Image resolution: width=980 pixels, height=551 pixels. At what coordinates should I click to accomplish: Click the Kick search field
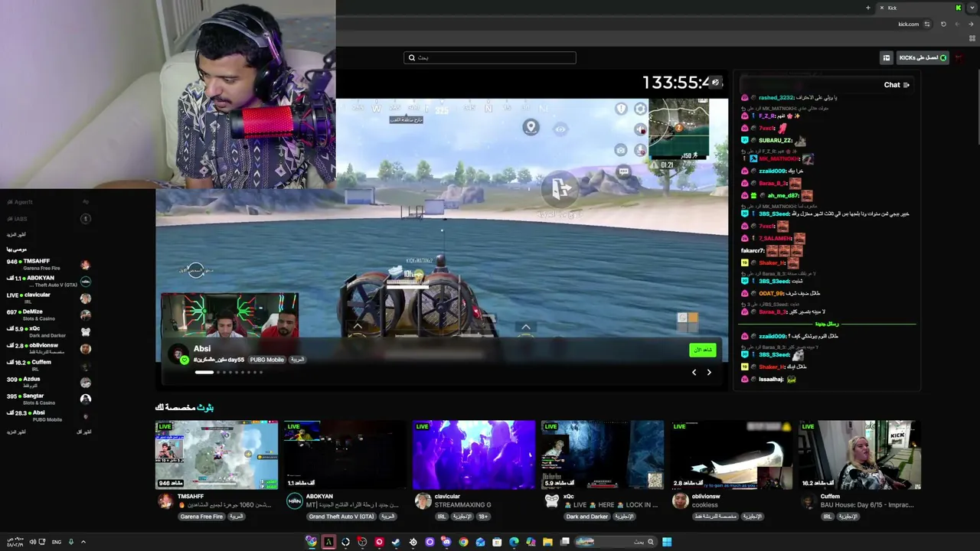tap(490, 57)
